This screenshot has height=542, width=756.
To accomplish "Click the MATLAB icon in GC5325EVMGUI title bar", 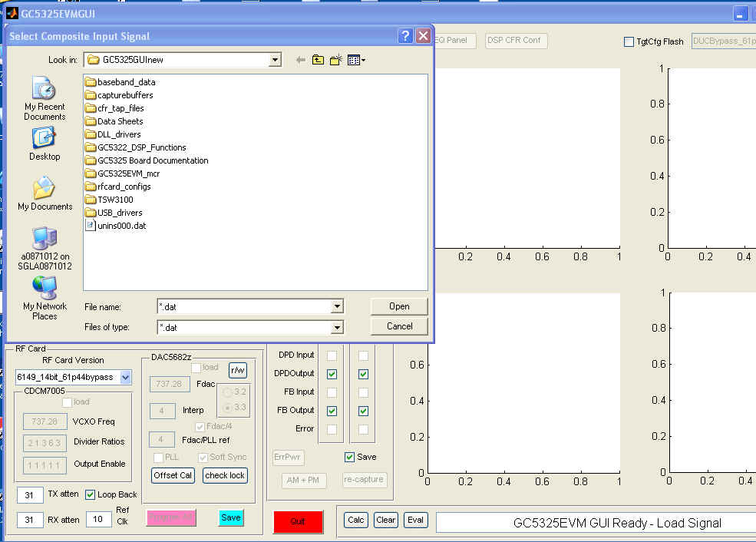I will (12, 13).
